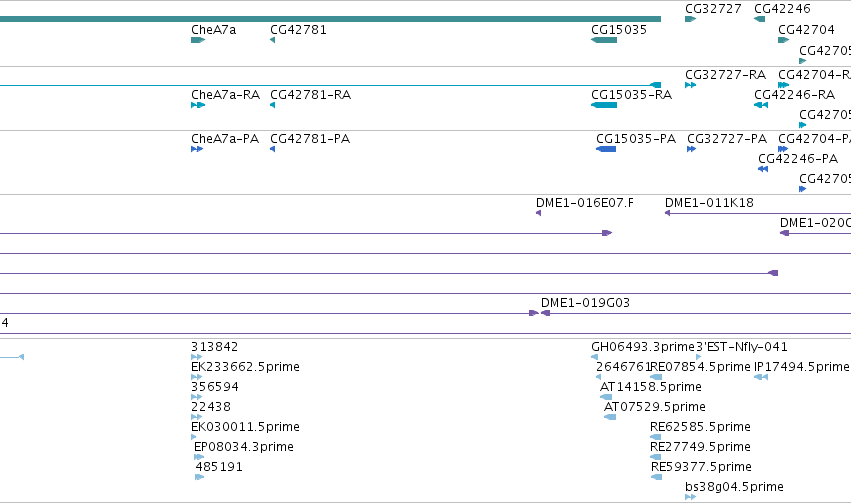The height and width of the screenshot is (503, 851).
Task: Select the DME1-016E07.F arrowhead marker
Action: pyautogui.click(x=538, y=213)
